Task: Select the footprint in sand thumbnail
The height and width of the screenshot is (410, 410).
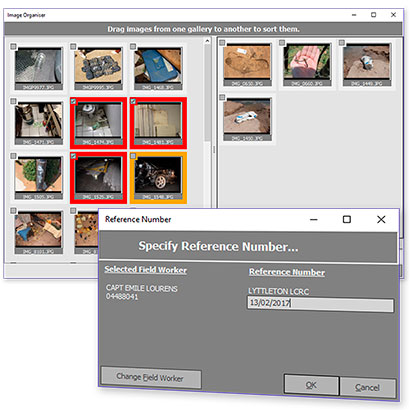Action: (247, 62)
